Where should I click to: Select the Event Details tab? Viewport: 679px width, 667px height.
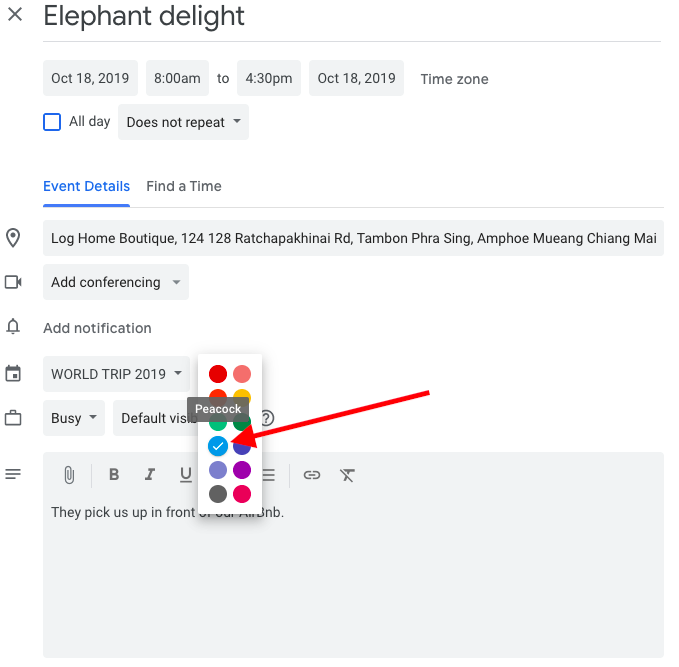pyautogui.click(x=86, y=186)
